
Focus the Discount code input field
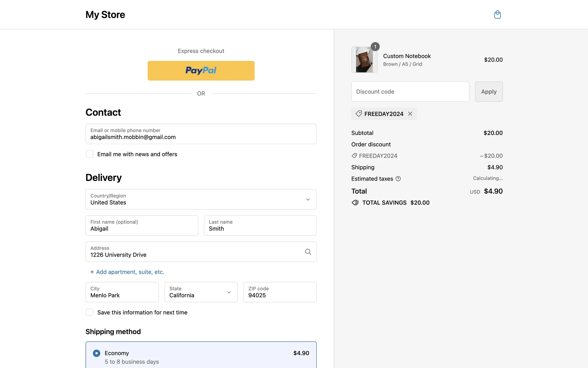pyautogui.click(x=410, y=92)
